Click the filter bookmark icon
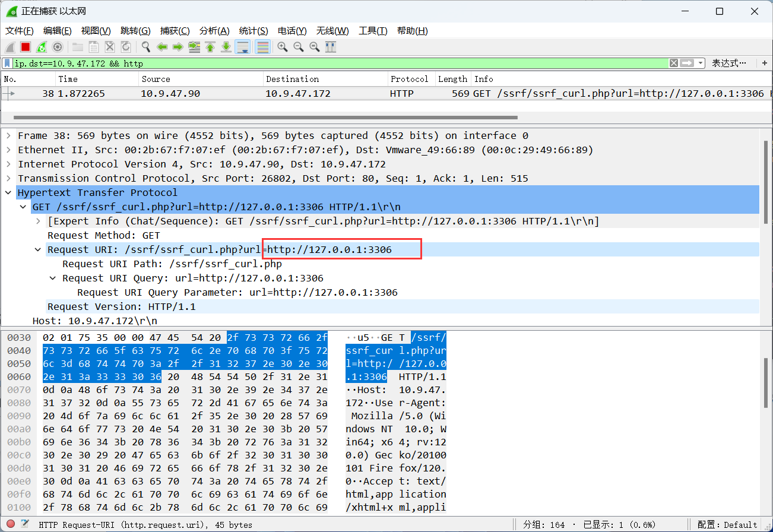 (x=7, y=63)
